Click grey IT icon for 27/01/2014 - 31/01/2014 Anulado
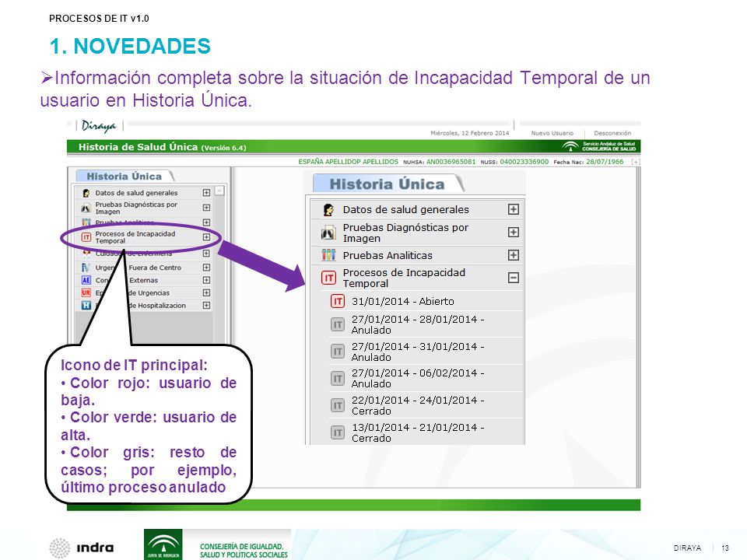This screenshot has height=560, width=747. click(x=337, y=352)
